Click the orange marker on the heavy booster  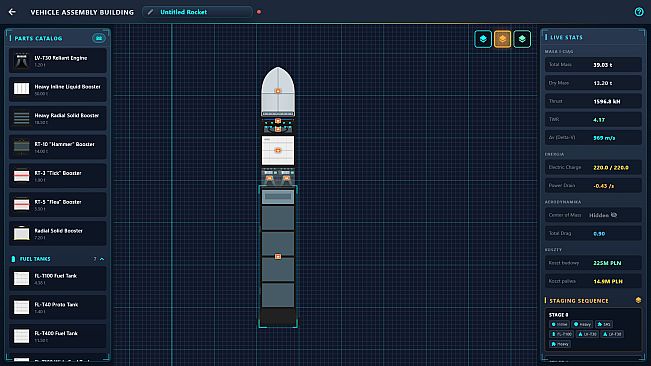tap(278, 257)
